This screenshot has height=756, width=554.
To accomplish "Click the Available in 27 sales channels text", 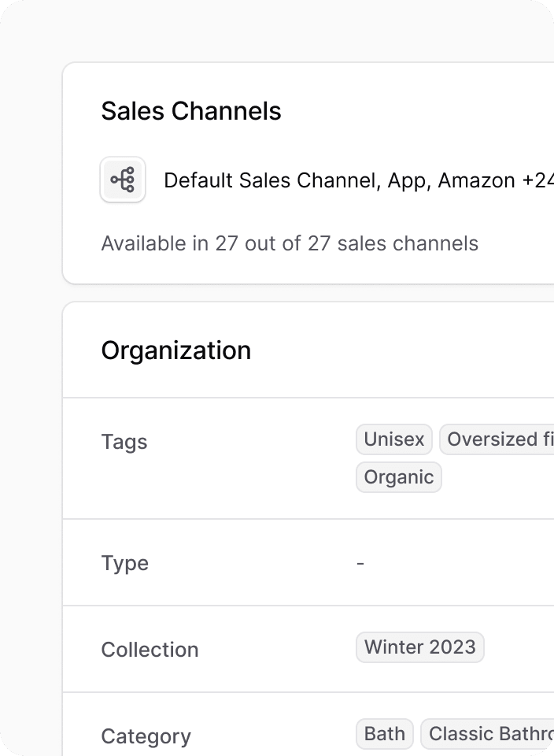I will tap(290, 243).
